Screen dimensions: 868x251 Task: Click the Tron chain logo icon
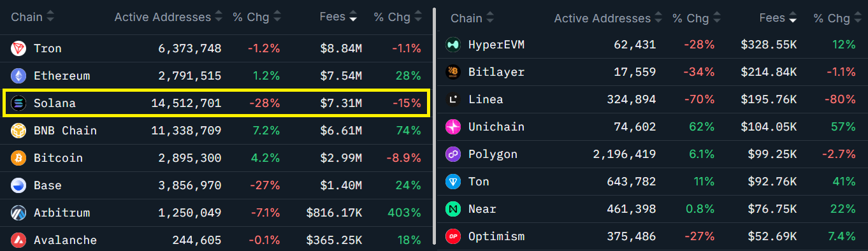tap(18, 48)
